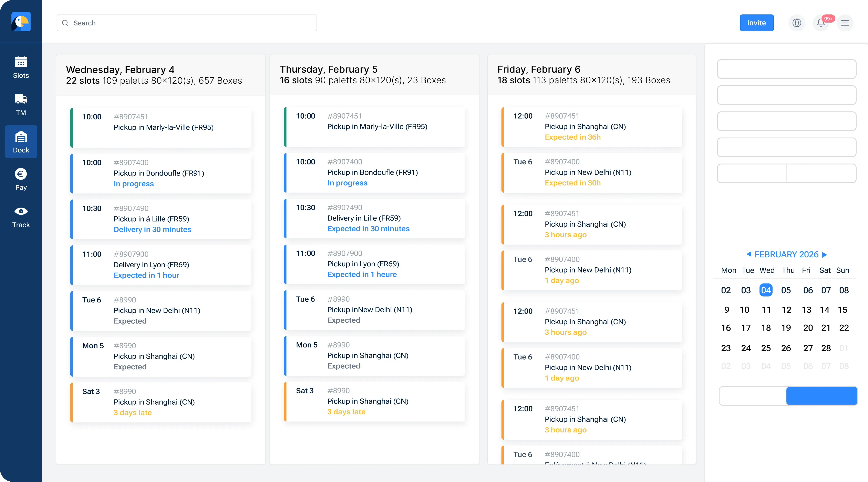Focus the Search field
The image size is (868, 482).
point(187,23)
